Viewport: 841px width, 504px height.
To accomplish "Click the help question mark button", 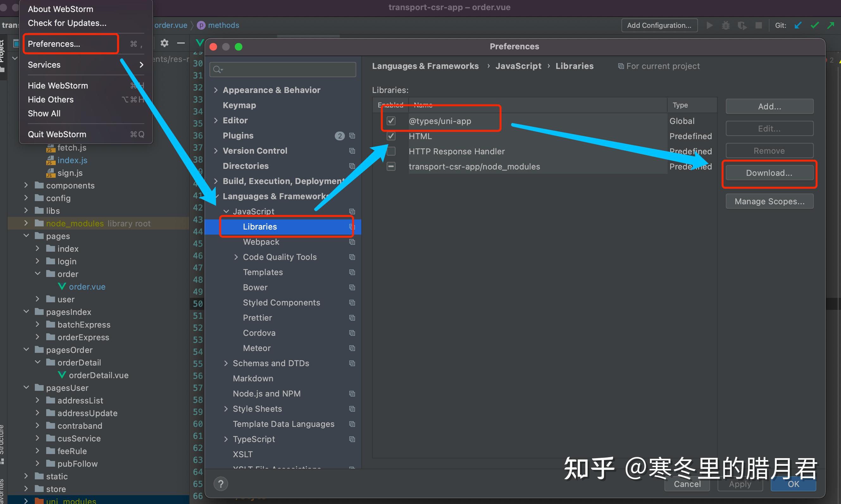I will [221, 484].
